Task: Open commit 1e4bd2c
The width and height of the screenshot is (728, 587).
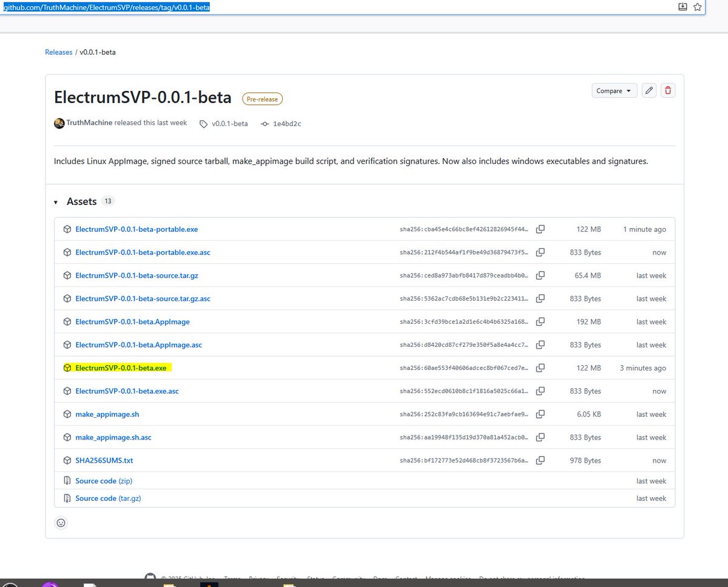Action: coord(287,124)
